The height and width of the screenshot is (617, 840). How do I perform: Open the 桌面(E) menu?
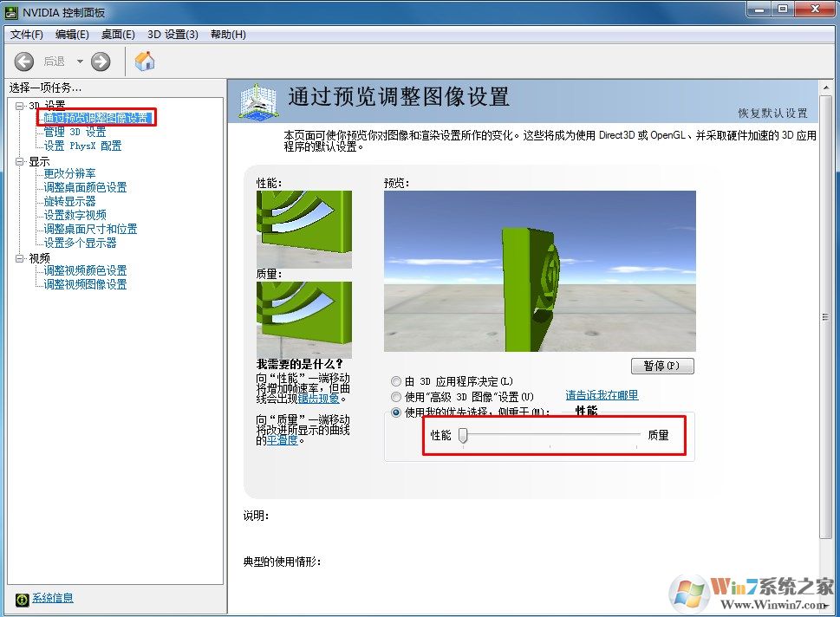point(118,35)
